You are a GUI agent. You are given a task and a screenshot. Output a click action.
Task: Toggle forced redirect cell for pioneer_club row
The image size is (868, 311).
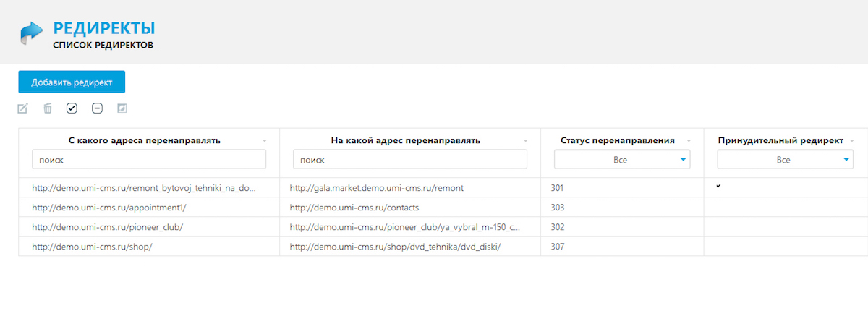pyautogui.click(x=786, y=227)
